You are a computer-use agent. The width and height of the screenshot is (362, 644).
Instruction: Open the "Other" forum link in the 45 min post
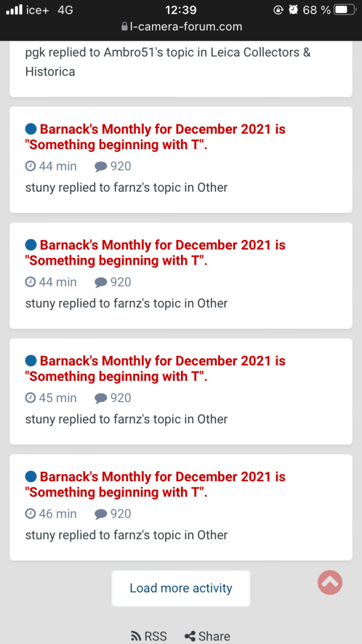[212, 419]
